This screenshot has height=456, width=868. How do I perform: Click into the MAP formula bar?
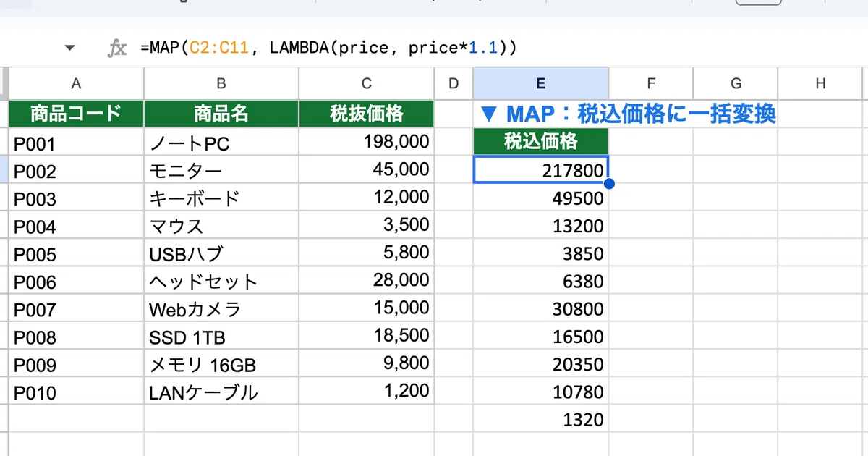(x=499, y=48)
